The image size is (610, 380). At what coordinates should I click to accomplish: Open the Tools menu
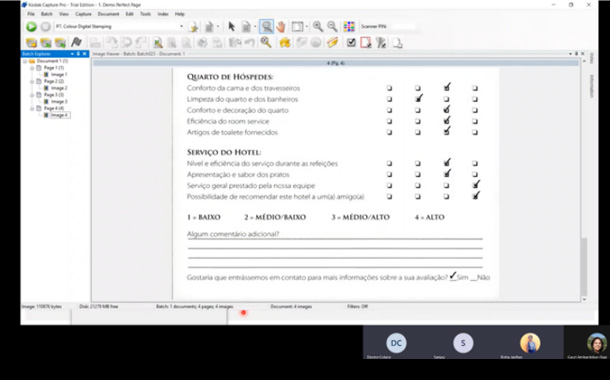coord(145,14)
